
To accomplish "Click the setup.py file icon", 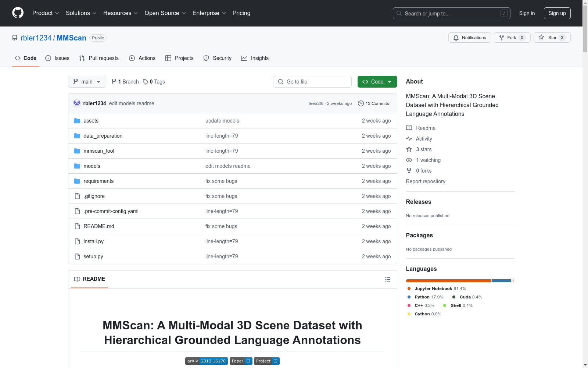I will [77, 256].
